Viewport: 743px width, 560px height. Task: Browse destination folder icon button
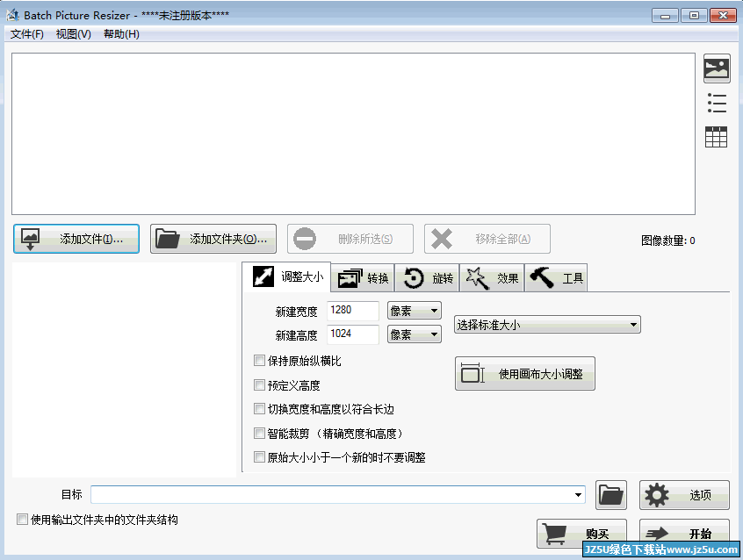[611, 495]
